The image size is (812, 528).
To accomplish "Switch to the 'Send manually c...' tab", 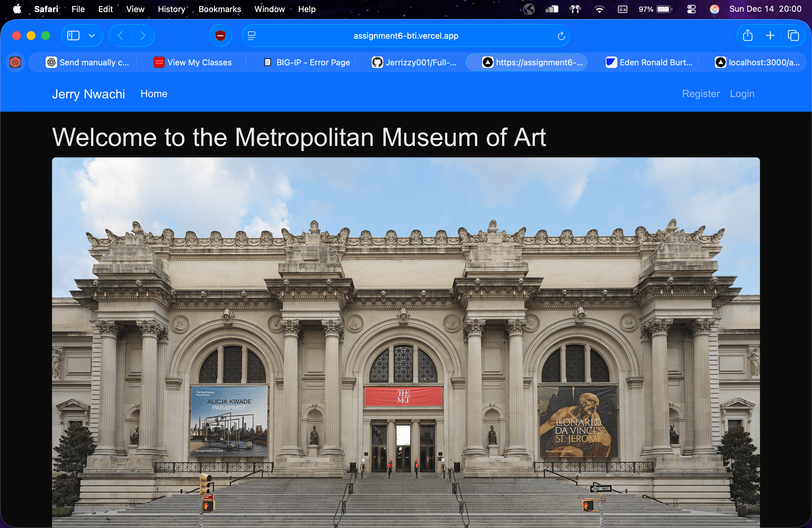I will click(x=87, y=63).
